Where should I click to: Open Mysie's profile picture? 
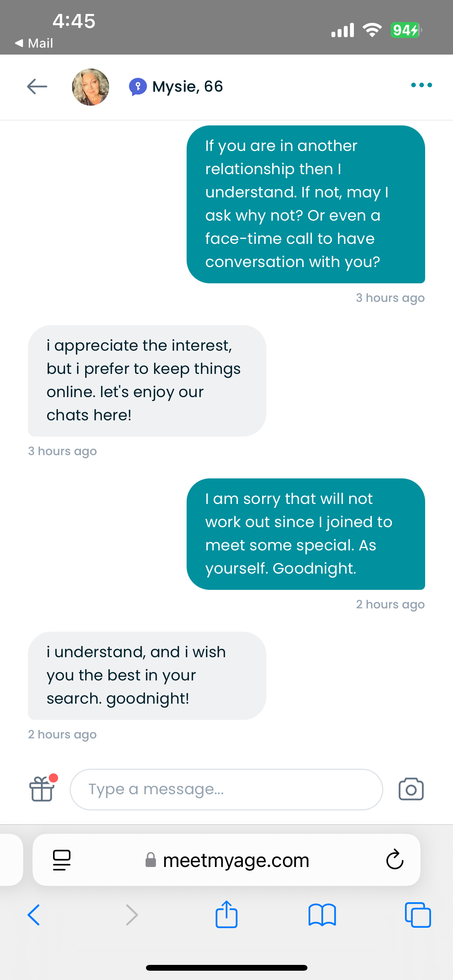coord(91,87)
